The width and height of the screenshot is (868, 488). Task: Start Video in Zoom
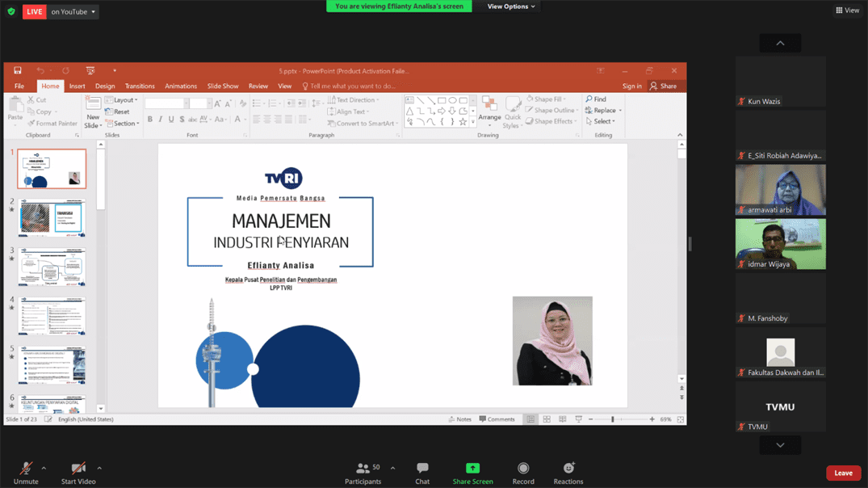(x=78, y=473)
